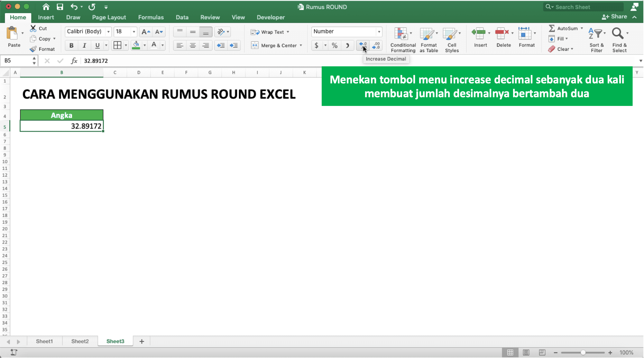
Task: Click the Share button
Action: coord(614,17)
